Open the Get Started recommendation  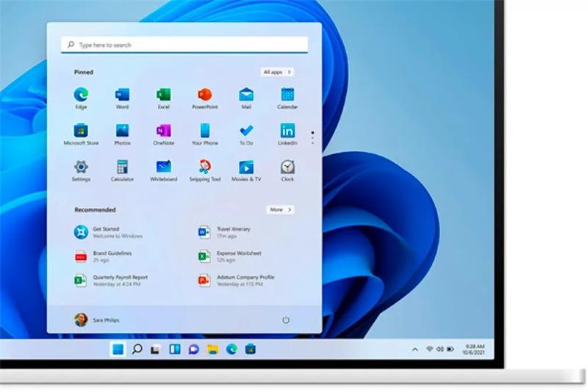tap(109, 233)
